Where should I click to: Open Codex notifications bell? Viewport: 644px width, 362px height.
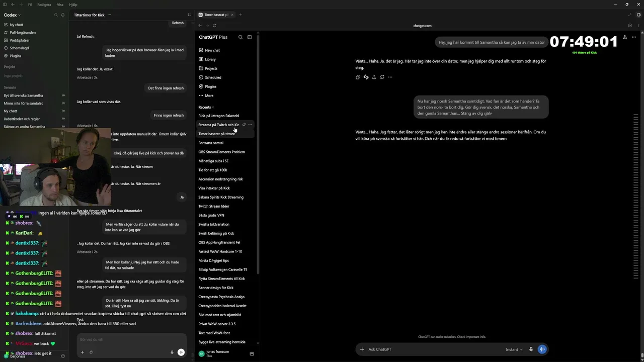(x=63, y=15)
